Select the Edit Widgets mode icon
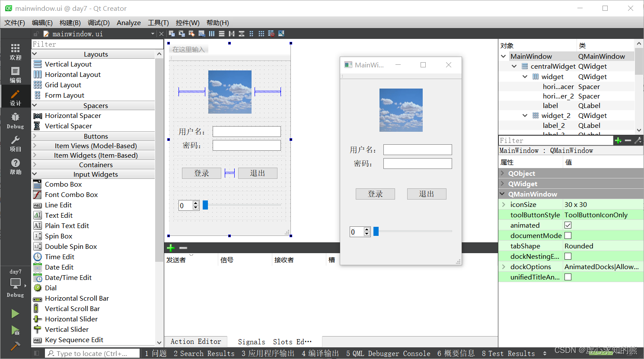 172,34
